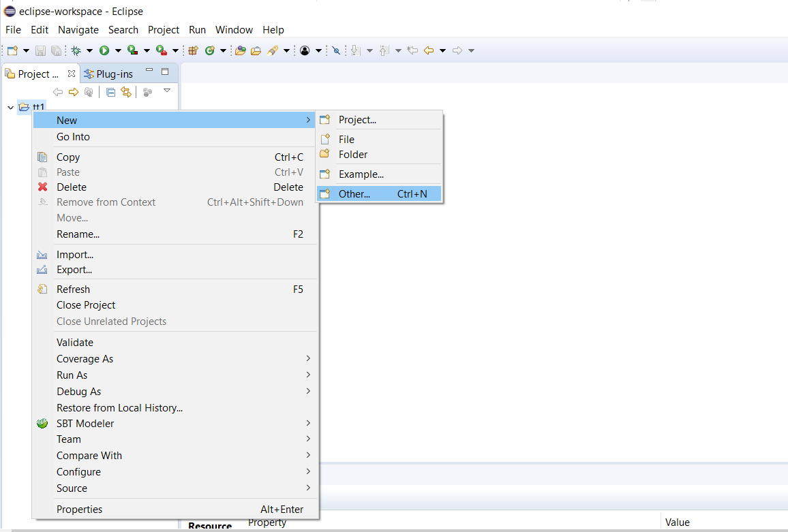Click the Focus on Active Task icon
Screen dimensions: 788x532
tap(148, 93)
